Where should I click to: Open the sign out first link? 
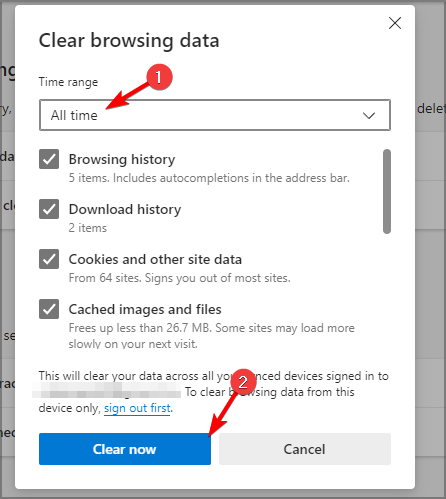(137, 408)
